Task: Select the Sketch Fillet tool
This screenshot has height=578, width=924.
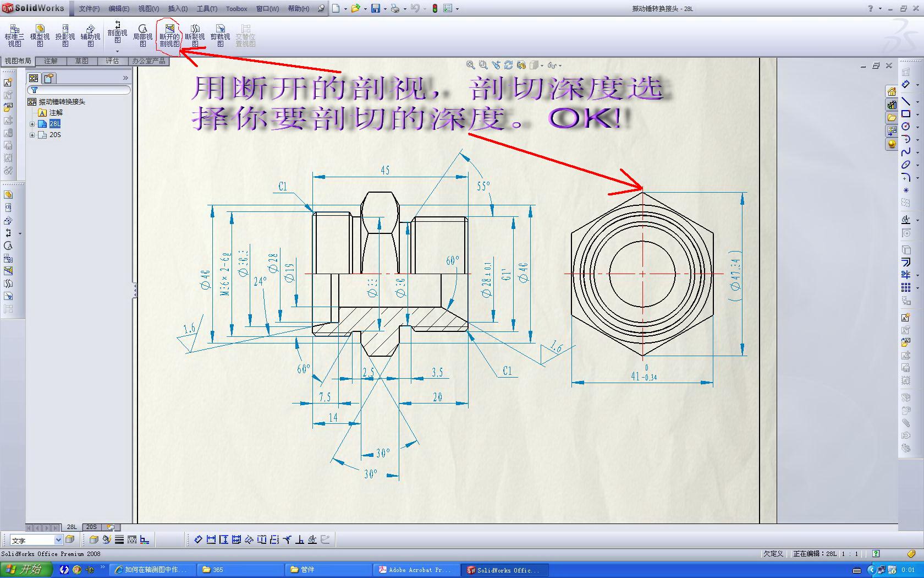Action: [x=906, y=177]
